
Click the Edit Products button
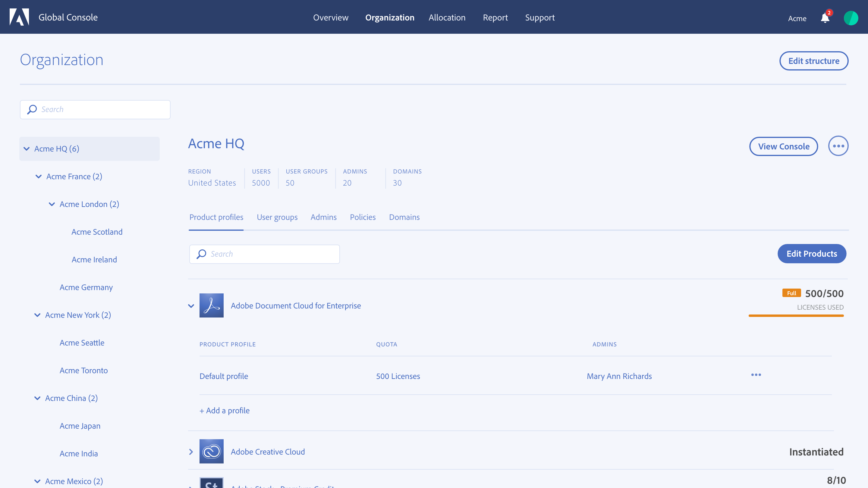pos(812,254)
